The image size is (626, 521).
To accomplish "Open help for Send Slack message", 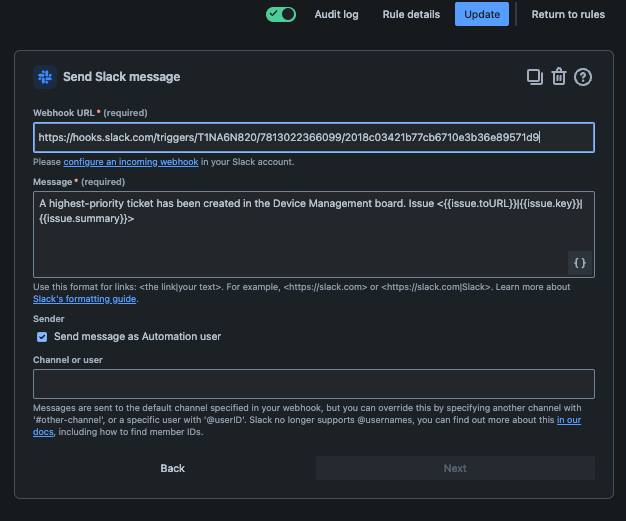I will pos(582,77).
